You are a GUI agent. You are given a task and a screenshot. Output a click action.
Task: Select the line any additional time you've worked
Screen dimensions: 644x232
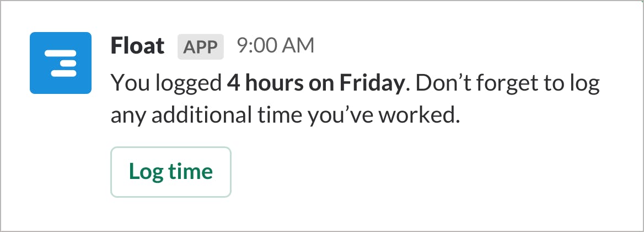pos(284,117)
